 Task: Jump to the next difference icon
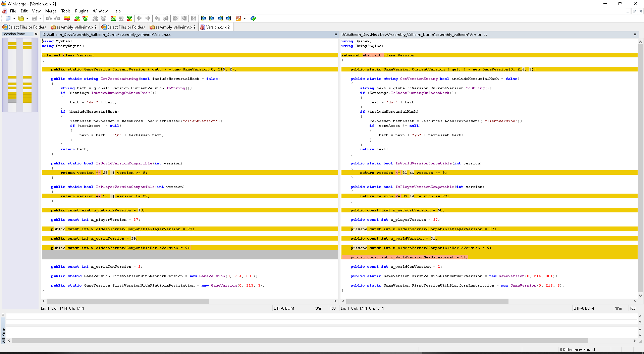(x=77, y=18)
